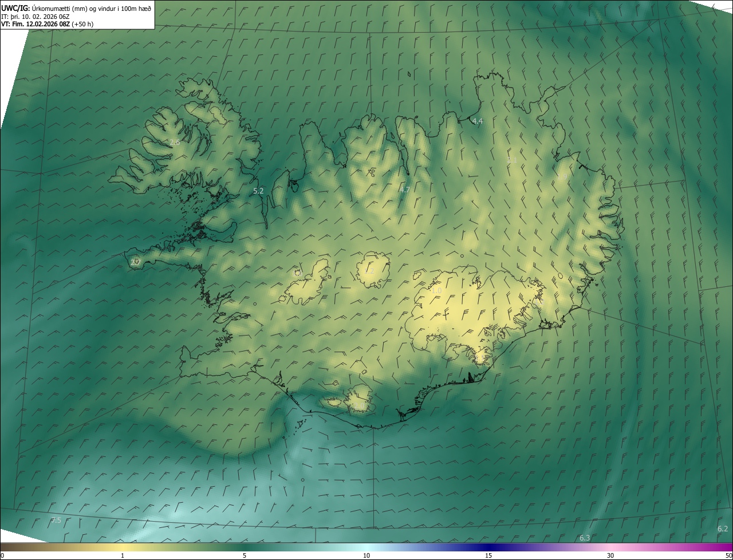The width and height of the screenshot is (733, 560).
Task: Click the 5 tick on the color scale
Action: 245,555
